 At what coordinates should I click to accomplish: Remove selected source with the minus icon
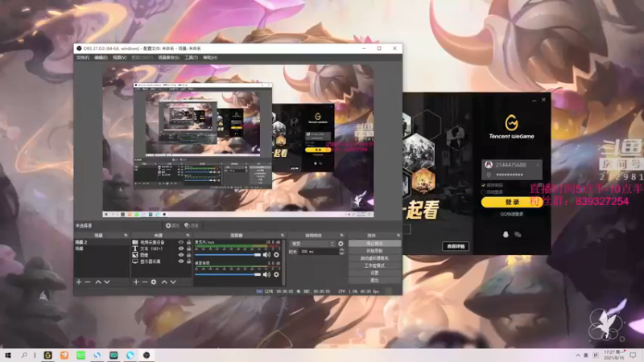[145, 282]
